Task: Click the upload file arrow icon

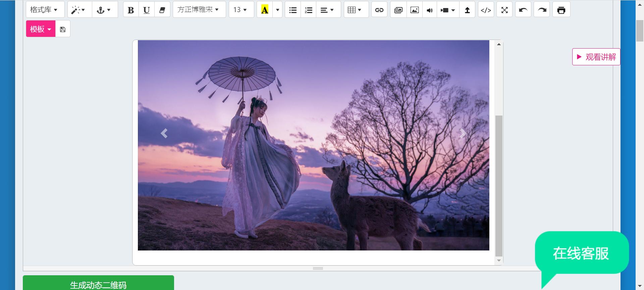Action: tap(467, 10)
